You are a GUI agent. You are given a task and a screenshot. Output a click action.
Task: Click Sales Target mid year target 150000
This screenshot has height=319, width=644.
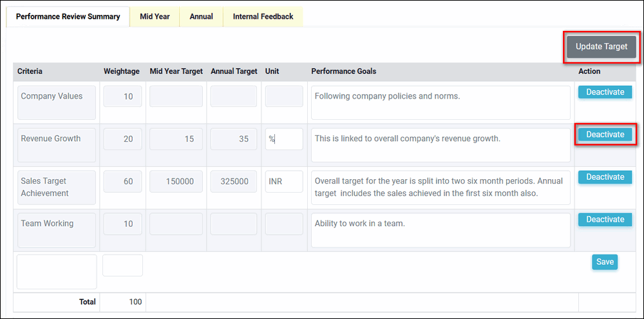[x=176, y=182]
